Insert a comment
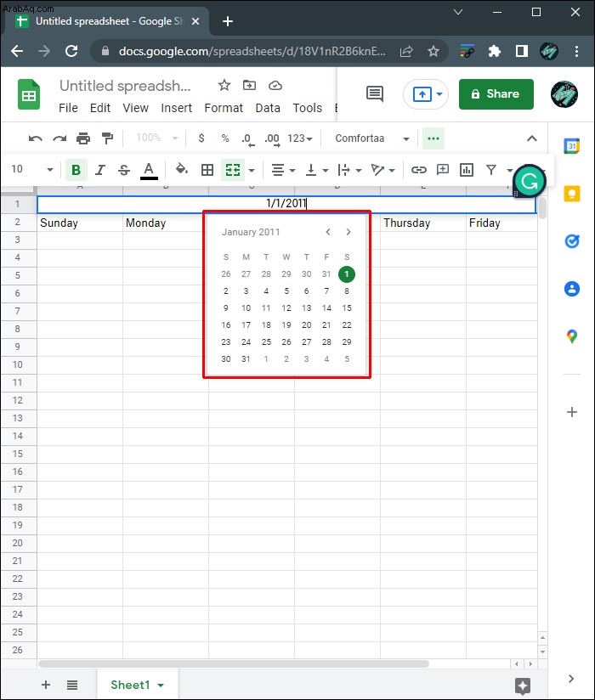Viewport: 595px width, 700px height. [x=443, y=169]
